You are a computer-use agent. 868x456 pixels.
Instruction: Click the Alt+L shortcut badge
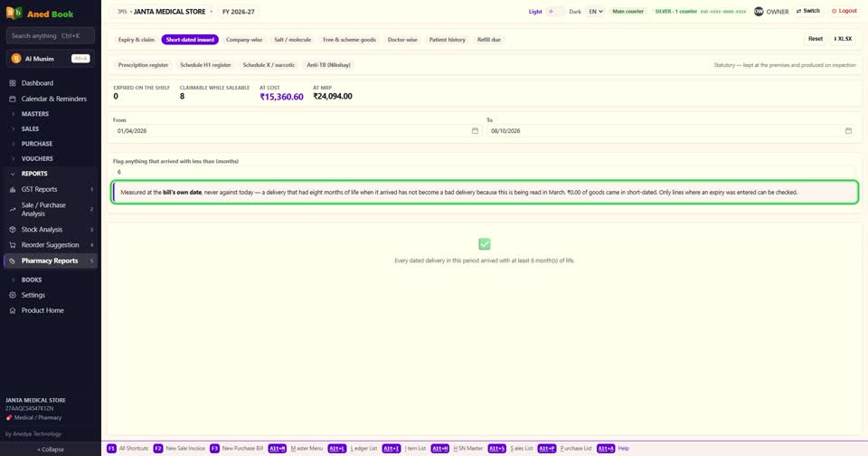[x=337, y=448]
